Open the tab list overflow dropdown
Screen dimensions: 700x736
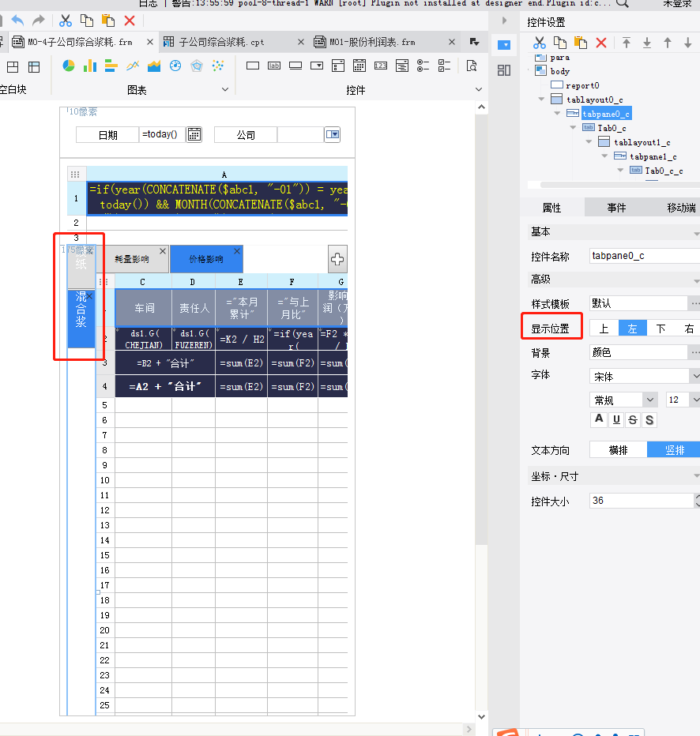[x=475, y=42]
